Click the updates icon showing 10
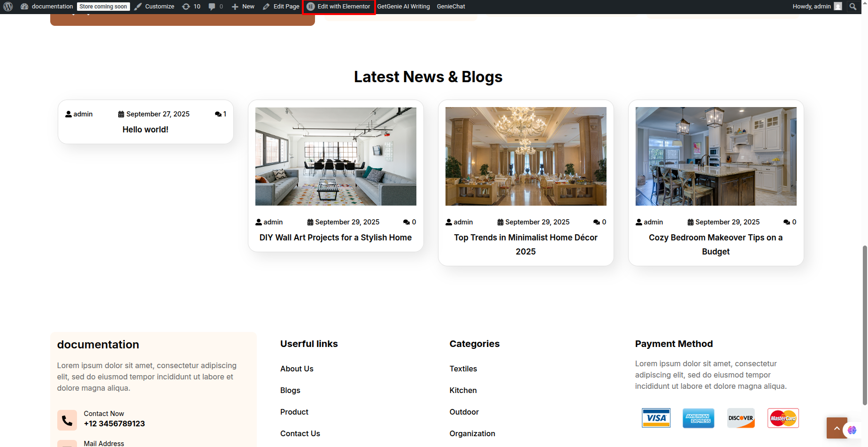 pos(191,7)
